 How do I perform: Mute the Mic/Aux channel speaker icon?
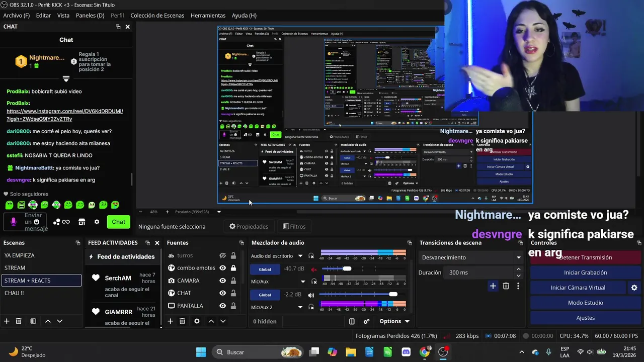coord(311,295)
